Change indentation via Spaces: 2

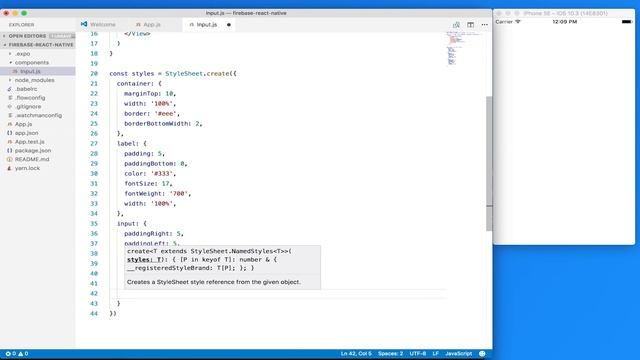pyautogui.click(x=390, y=353)
